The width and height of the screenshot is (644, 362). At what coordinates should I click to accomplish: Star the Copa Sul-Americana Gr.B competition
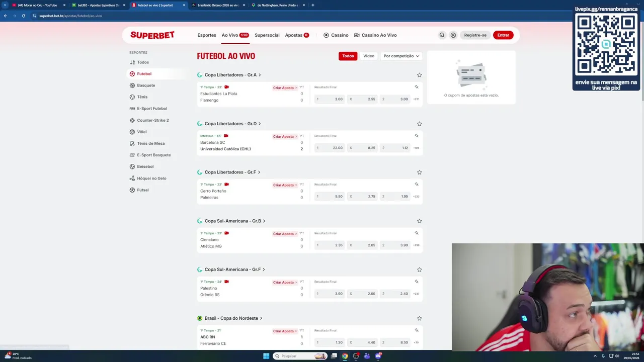coord(419,221)
